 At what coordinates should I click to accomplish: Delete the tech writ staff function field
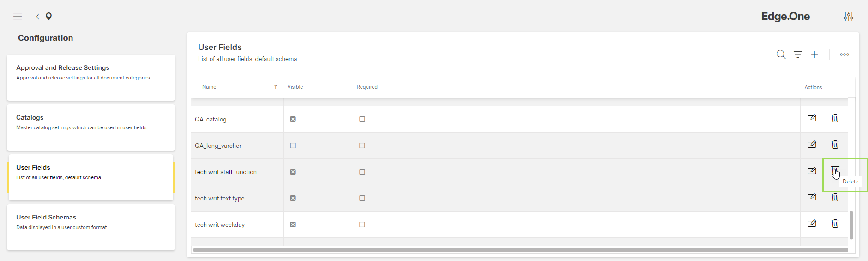pos(835,171)
